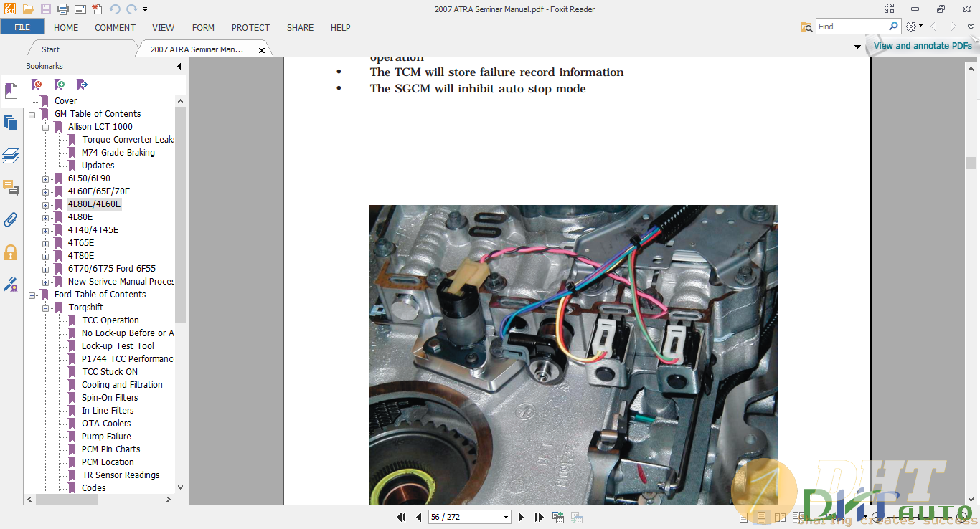Click the Save icon in quick access toolbar
Screen dimensions: 980x529
[x=46, y=9]
